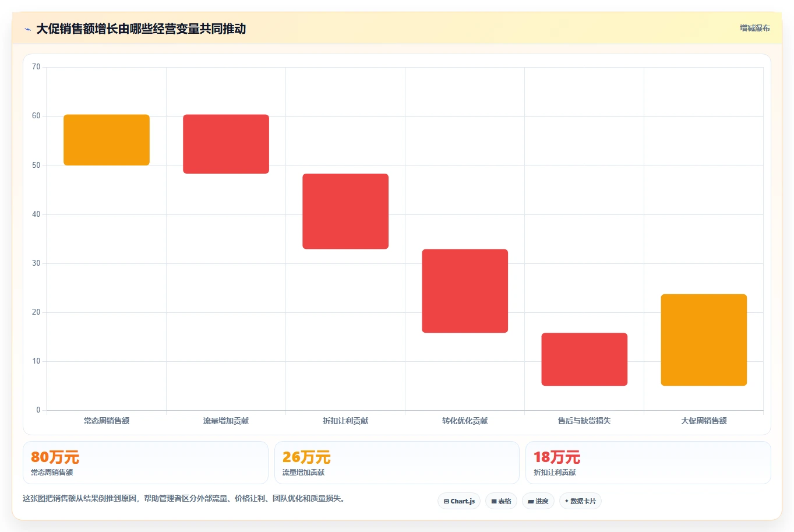Click the 增减瀑布 label in the header
Screen dimensions: 794x532
coord(754,28)
